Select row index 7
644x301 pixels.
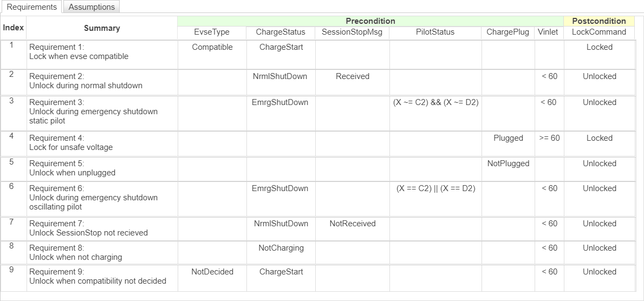(11, 222)
